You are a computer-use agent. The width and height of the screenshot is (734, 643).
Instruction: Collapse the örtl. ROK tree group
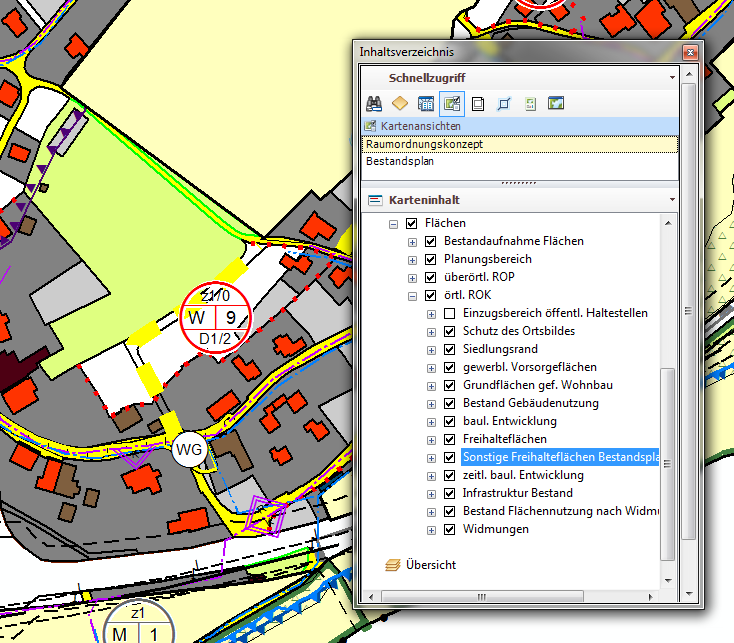coord(413,295)
